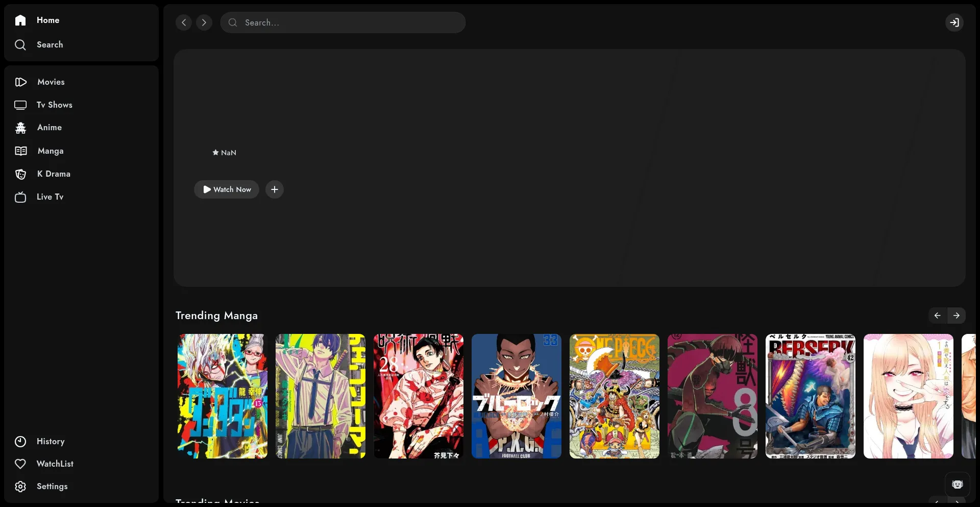Open Live Tv in sidebar

click(x=50, y=197)
